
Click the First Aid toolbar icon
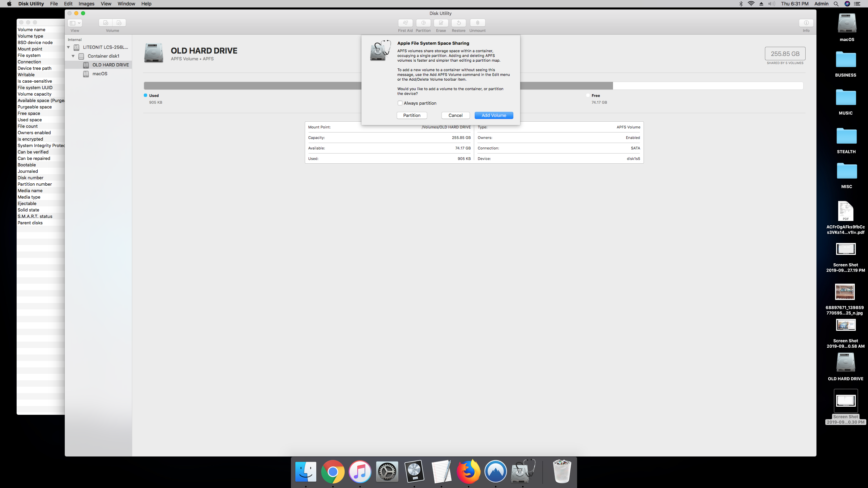pyautogui.click(x=405, y=23)
